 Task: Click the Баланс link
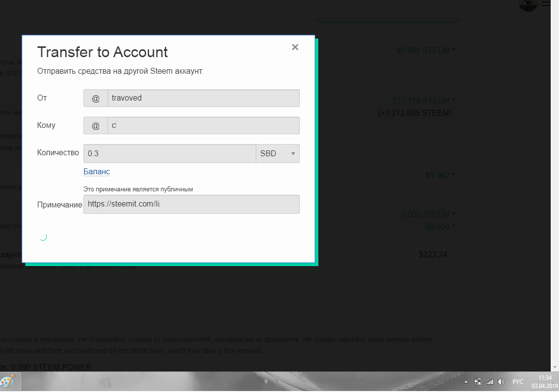[97, 171]
